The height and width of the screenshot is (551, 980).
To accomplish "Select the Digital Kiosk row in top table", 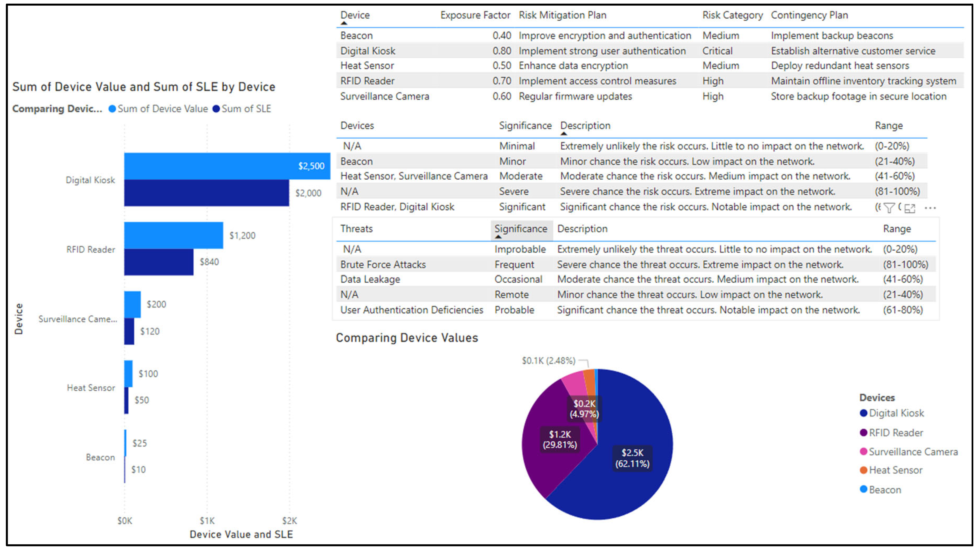I will click(367, 51).
